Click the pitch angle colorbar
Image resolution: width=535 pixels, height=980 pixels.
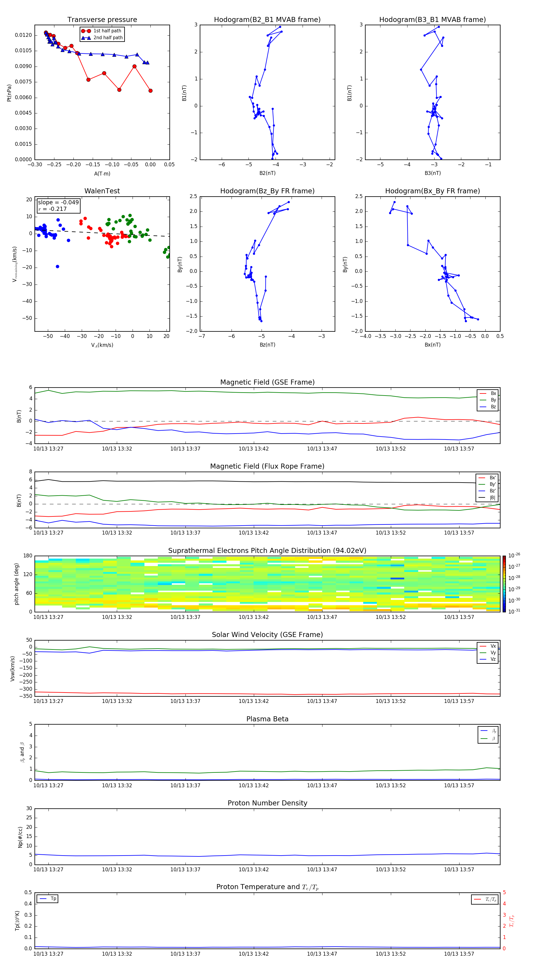[504, 584]
